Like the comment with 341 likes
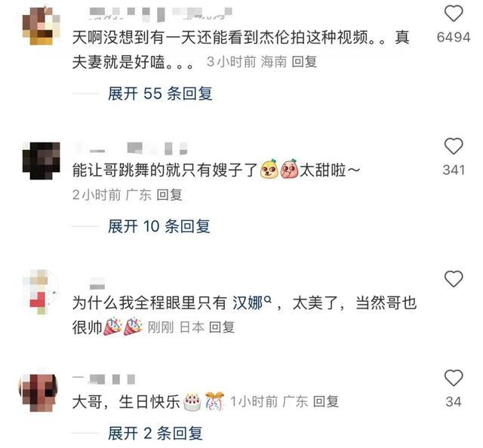 pyautogui.click(x=454, y=146)
